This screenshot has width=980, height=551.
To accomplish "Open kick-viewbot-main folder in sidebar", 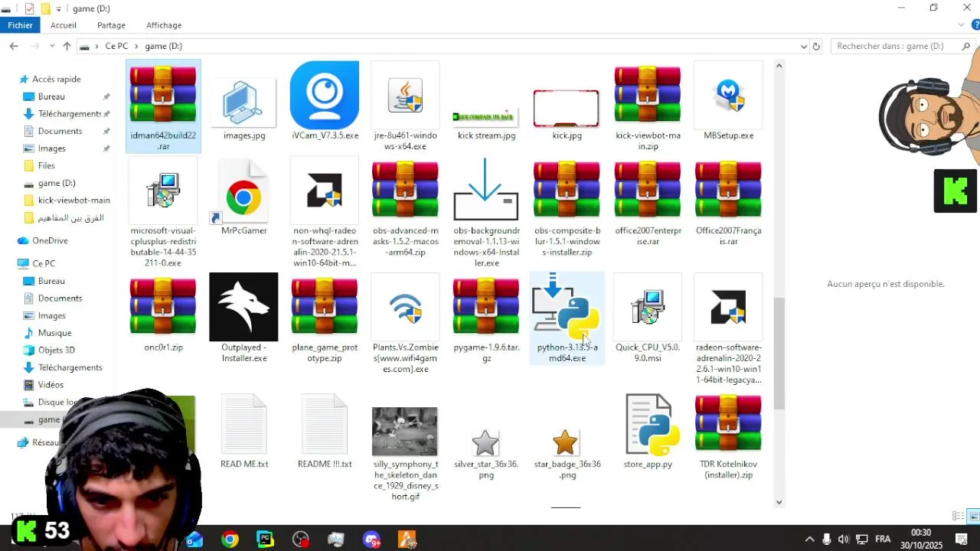I will (73, 200).
